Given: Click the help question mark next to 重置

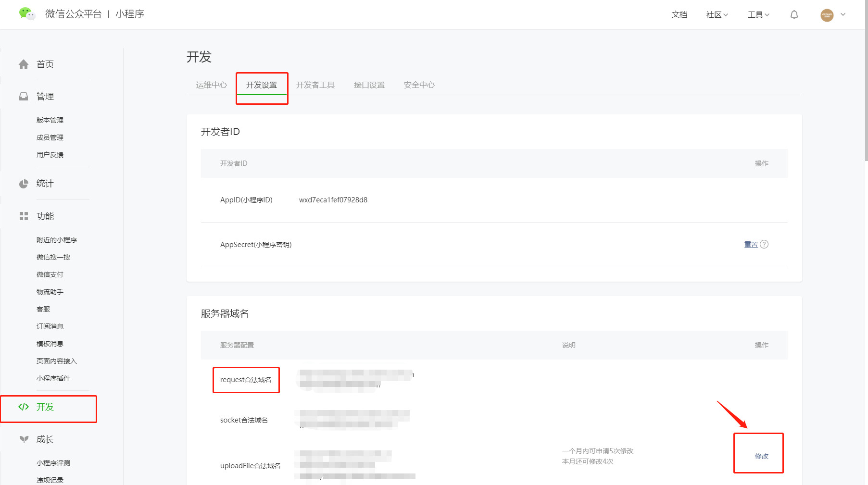Looking at the screenshot, I should pos(764,244).
